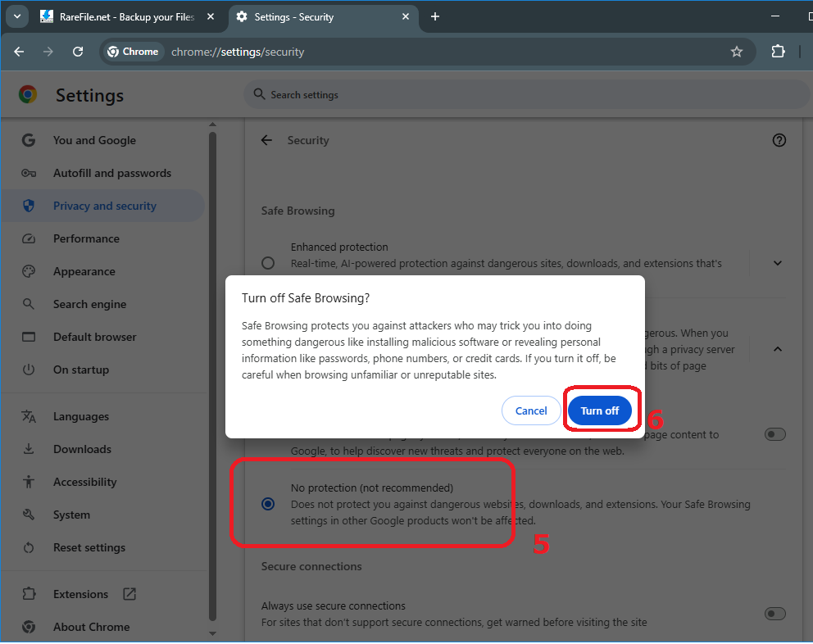Image resolution: width=813 pixels, height=644 pixels.
Task: Select No protection radio button
Action: [x=268, y=504]
